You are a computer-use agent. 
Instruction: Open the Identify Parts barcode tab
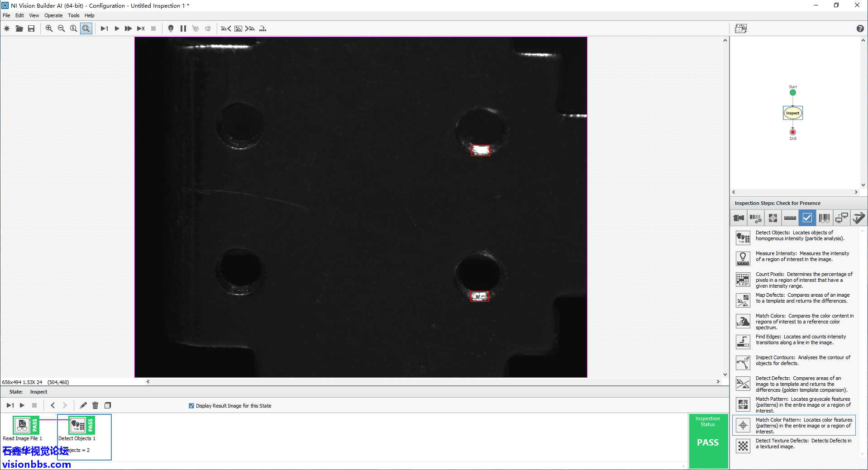[x=824, y=218]
